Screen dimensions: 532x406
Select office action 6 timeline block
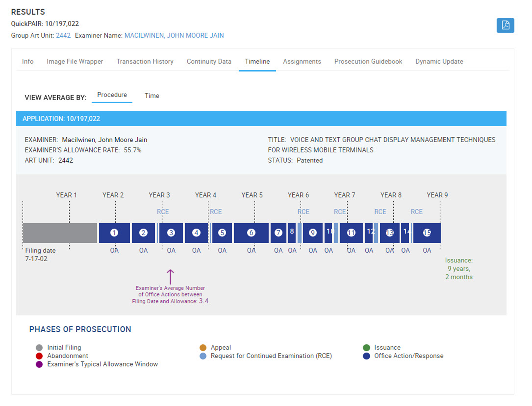click(251, 233)
